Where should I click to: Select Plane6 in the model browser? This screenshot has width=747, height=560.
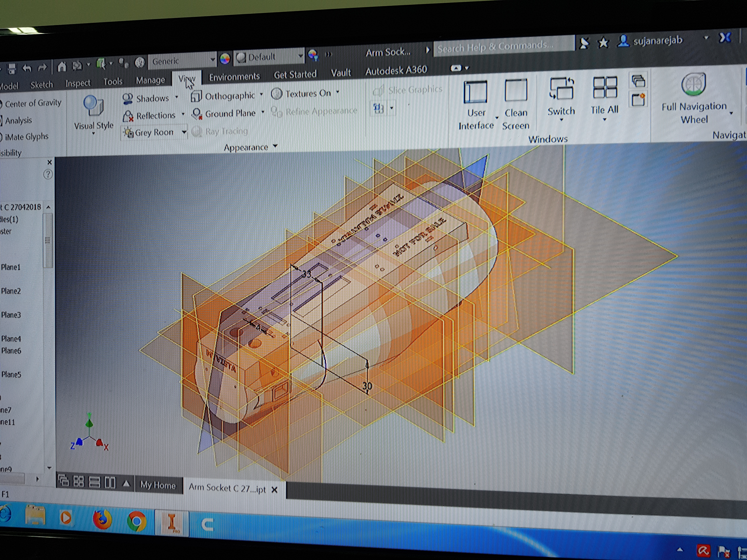(x=11, y=351)
